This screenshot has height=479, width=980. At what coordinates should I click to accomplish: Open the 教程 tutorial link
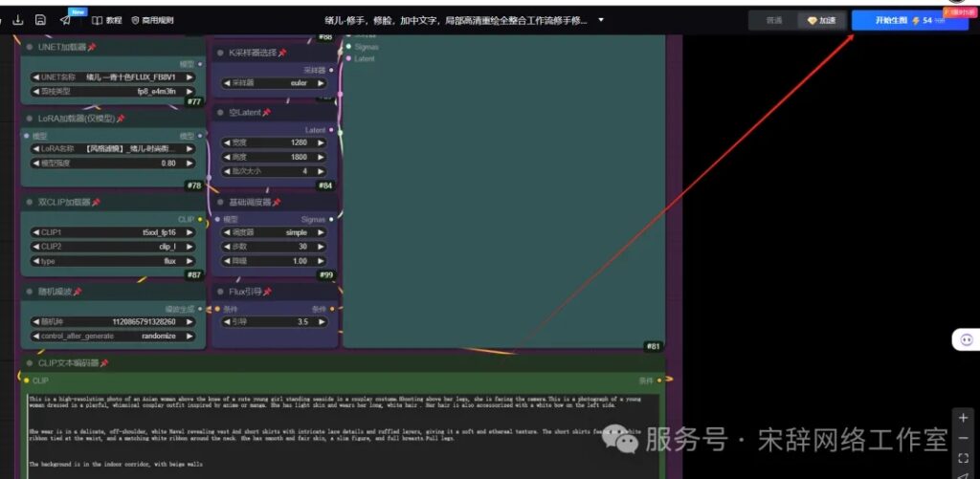click(107, 20)
